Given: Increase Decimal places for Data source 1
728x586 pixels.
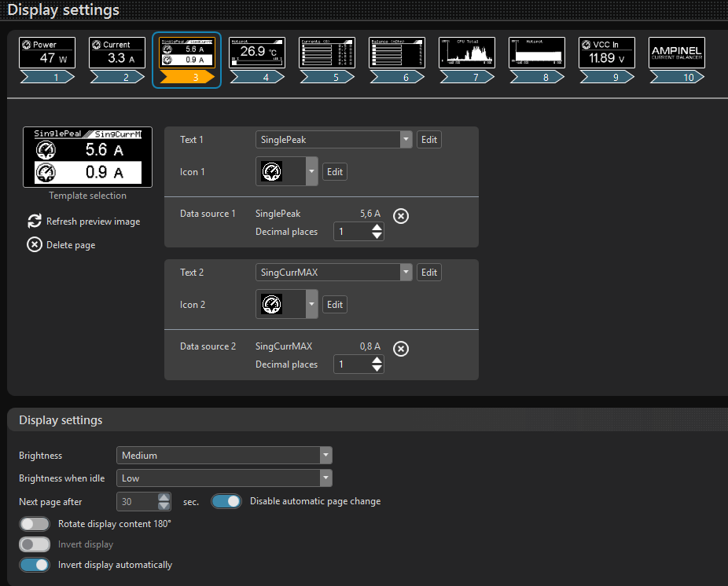Looking at the screenshot, I should click(377, 228).
